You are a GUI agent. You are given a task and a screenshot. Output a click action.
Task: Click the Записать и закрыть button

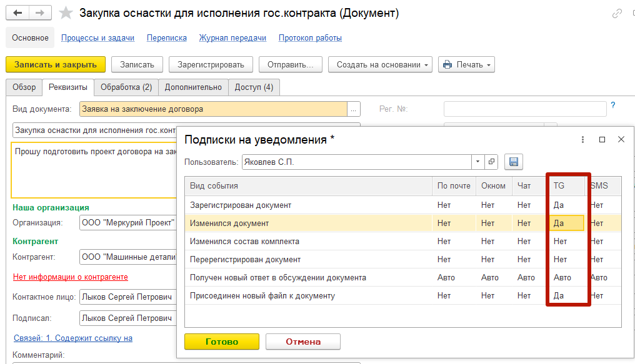click(x=56, y=65)
